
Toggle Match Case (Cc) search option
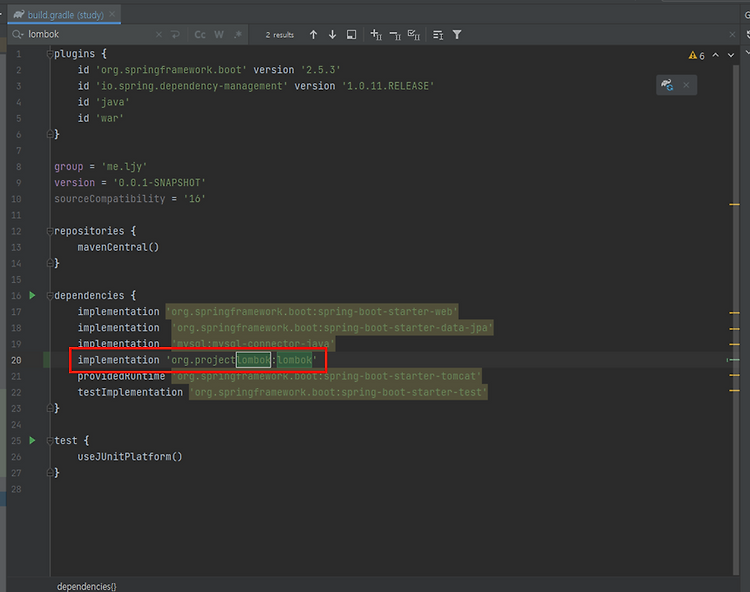(x=200, y=35)
